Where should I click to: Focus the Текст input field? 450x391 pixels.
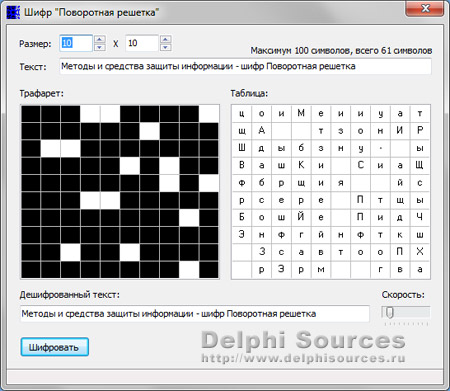246,66
